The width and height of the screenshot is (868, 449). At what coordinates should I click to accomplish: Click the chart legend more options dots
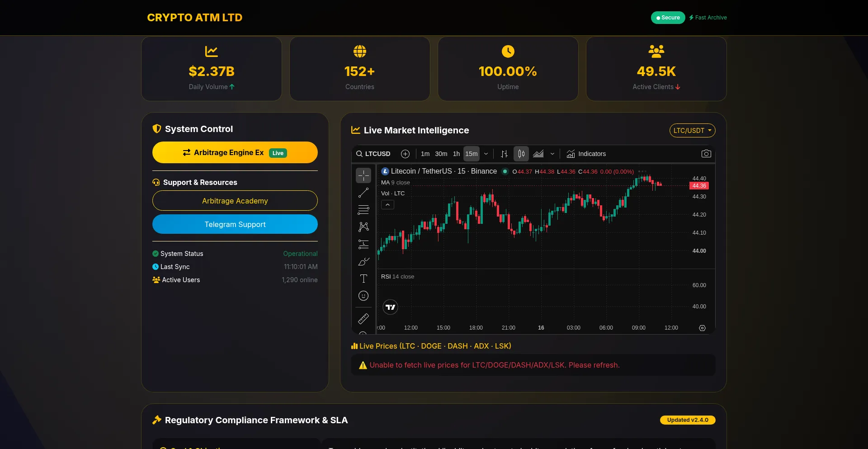pos(642,171)
